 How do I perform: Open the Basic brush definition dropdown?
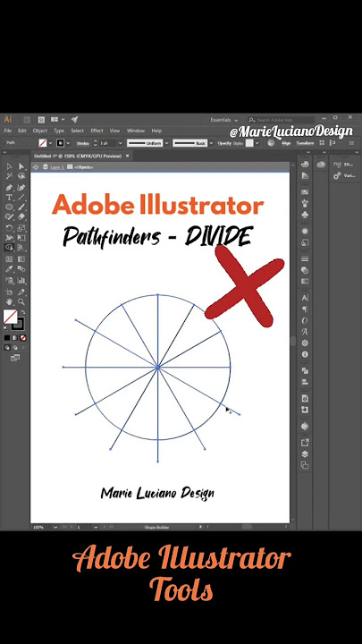coord(211,143)
